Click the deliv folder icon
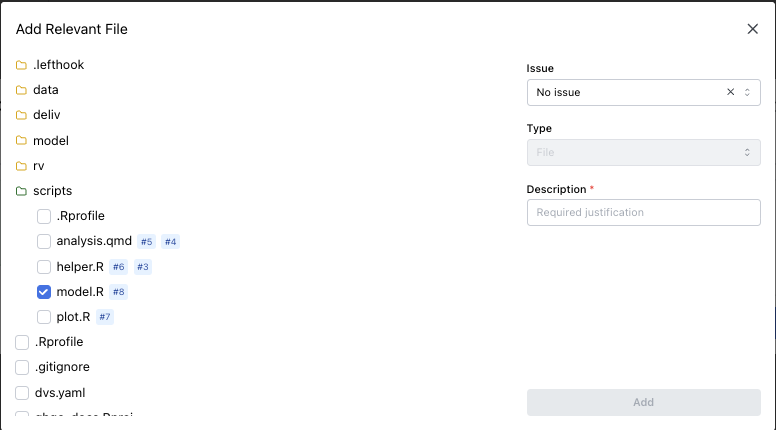 click(x=21, y=115)
